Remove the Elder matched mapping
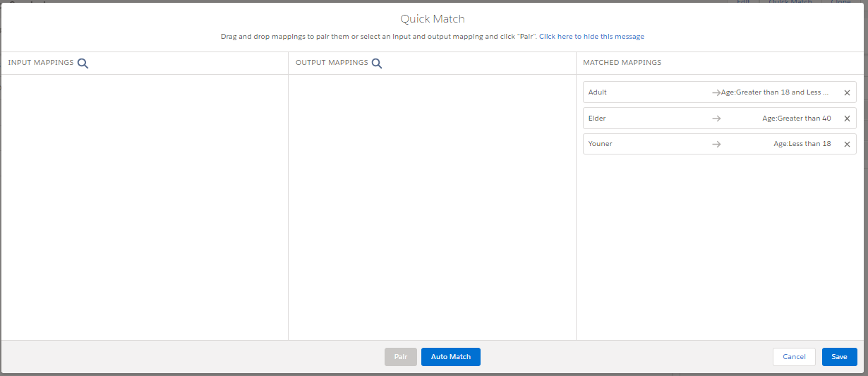This screenshot has width=868, height=376. [847, 119]
